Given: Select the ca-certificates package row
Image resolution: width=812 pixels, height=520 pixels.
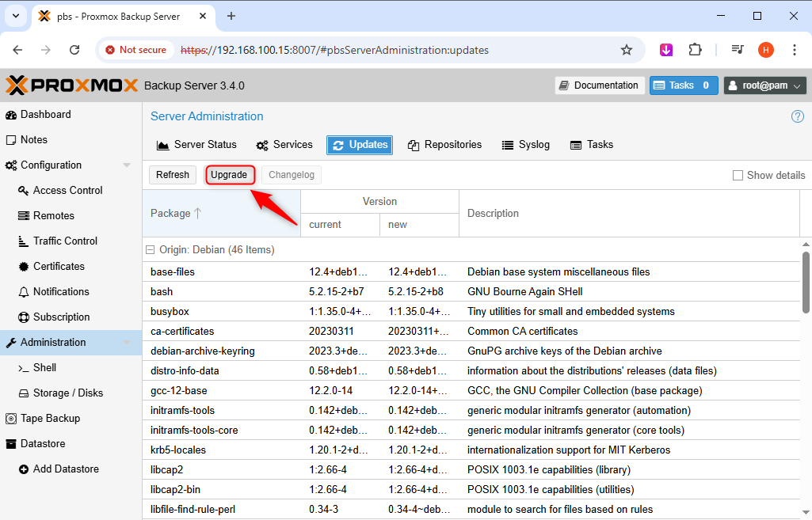Looking at the screenshot, I should (471, 331).
